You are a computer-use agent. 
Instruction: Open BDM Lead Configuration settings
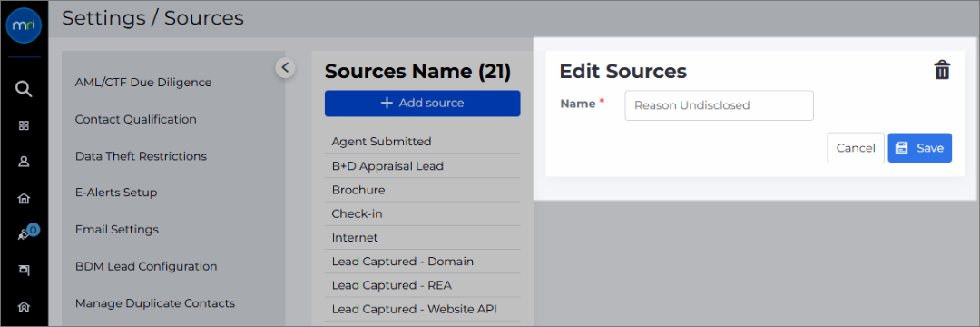point(146,266)
